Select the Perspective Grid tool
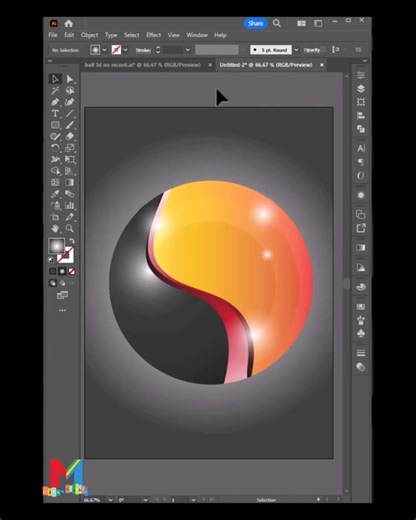The width and height of the screenshot is (416, 520). pos(69,171)
